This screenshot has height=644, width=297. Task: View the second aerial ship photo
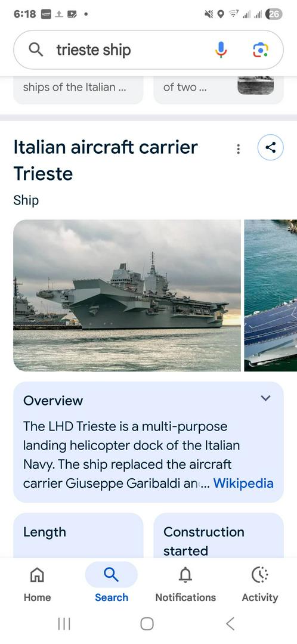tap(271, 295)
